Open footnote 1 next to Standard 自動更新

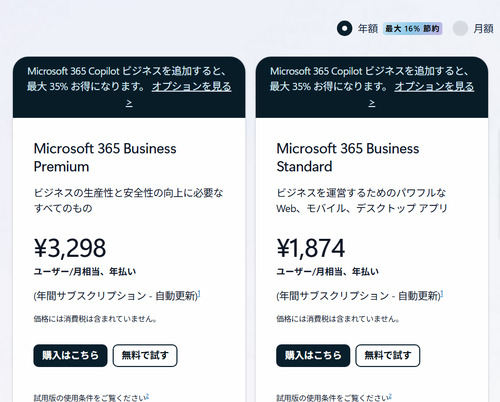tap(442, 293)
